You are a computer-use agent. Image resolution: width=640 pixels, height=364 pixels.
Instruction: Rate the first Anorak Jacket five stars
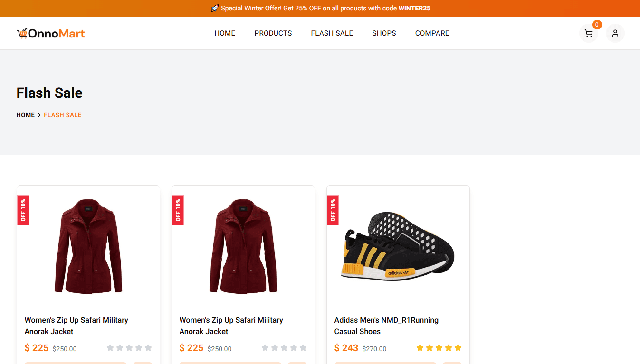click(148, 347)
